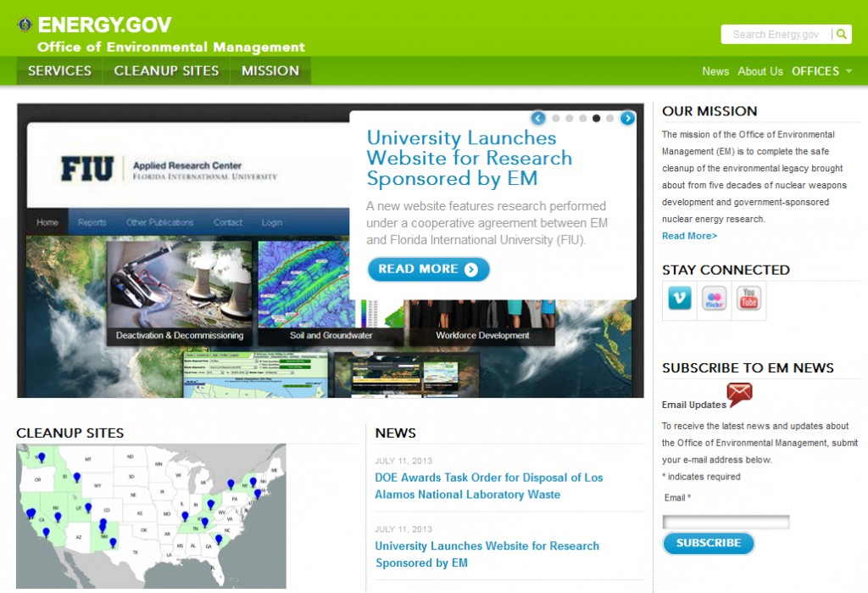The width and height of the screenshot is (868, 593).
Task: Open the About Us menu item
Action: (x=760, y=72)
